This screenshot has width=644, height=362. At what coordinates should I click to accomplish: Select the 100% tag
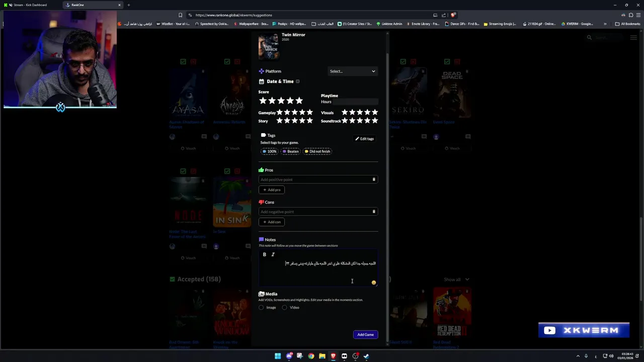(270, 151)
